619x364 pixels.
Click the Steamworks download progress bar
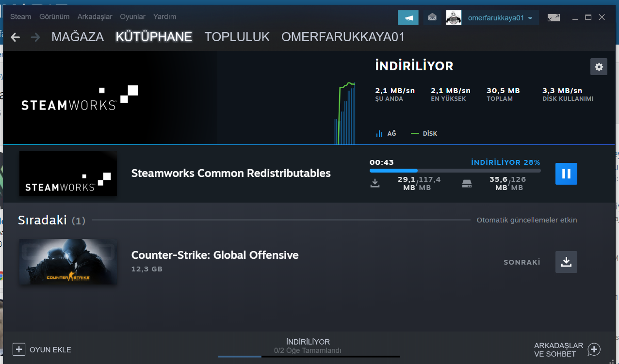coord(455,171)
